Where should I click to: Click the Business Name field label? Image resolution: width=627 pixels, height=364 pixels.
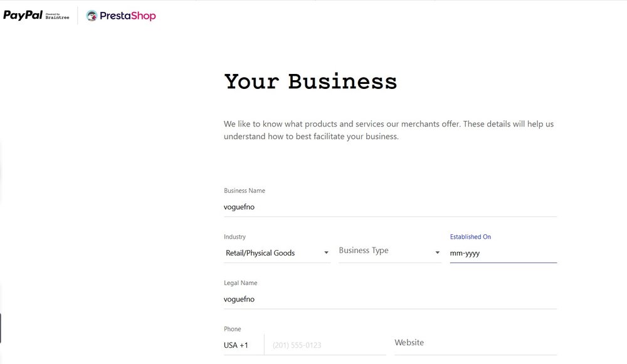245,190
